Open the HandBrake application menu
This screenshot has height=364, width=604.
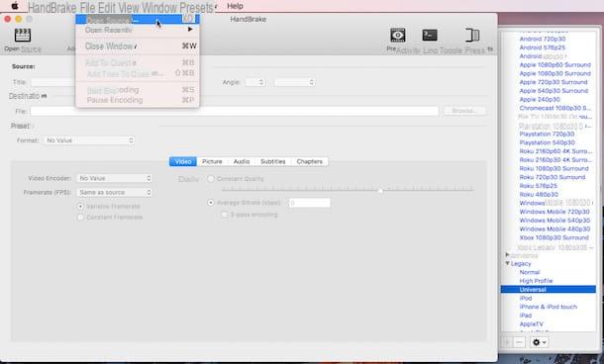tap(51, 7)
